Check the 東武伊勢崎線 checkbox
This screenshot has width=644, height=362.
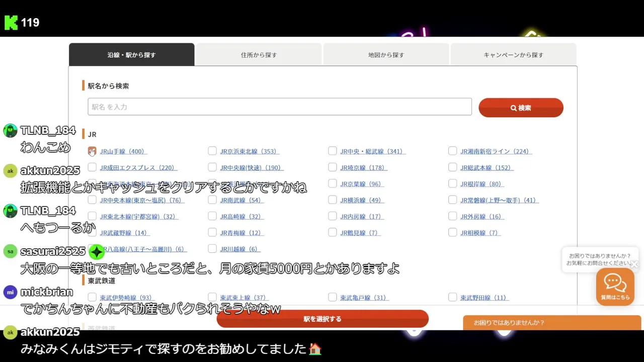(92, 297)
